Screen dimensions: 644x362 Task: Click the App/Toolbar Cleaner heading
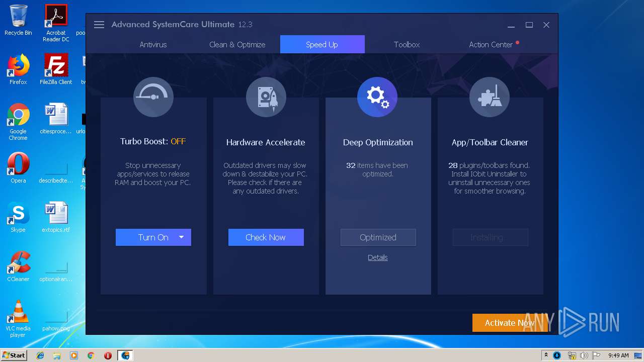click(x=490, y=142)
